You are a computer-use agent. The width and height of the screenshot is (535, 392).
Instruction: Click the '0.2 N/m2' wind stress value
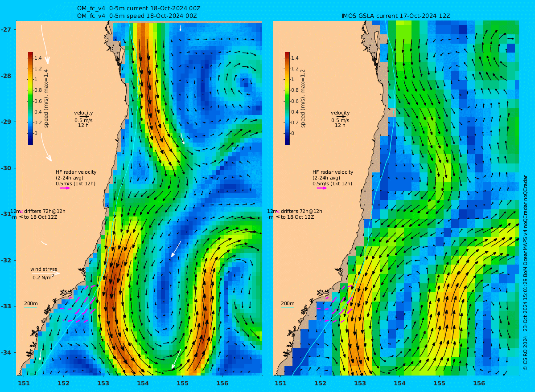tap(43, 277)
